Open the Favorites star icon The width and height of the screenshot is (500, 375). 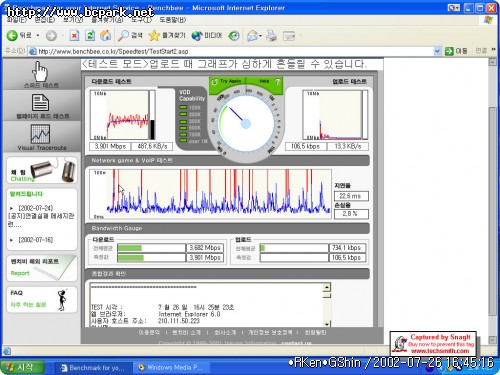click(154, 35)
